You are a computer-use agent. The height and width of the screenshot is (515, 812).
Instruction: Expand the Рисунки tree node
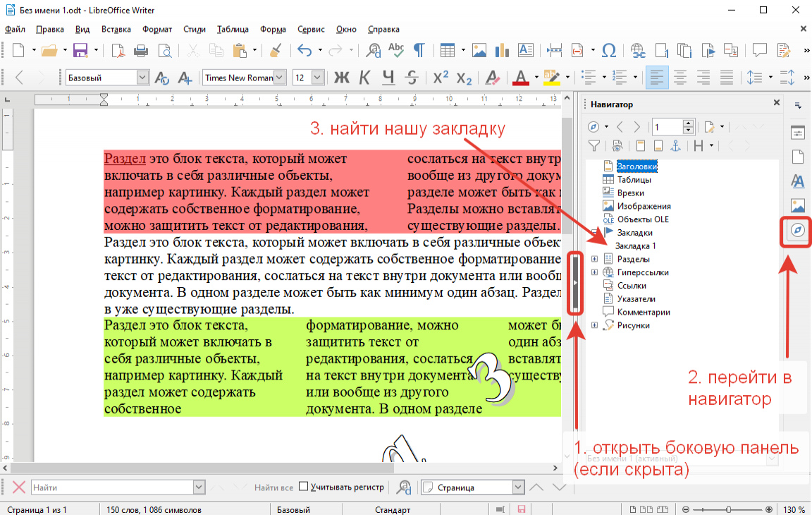(x=594, y=325)
